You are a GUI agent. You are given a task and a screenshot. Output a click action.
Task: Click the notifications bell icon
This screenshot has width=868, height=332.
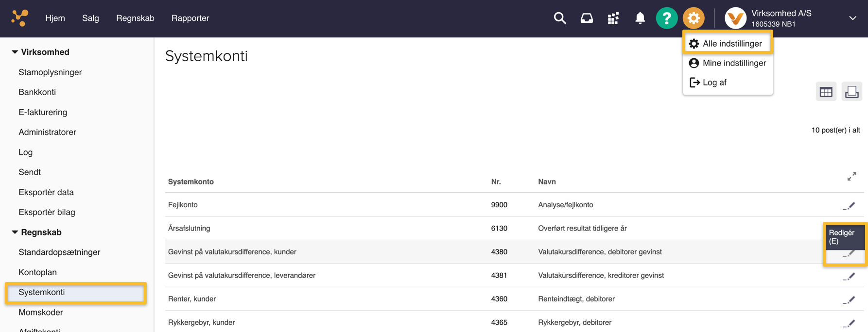[x=640, y=18]
